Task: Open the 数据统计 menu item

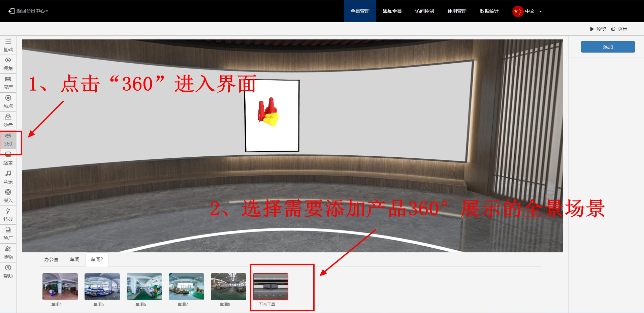Action: 489,11
